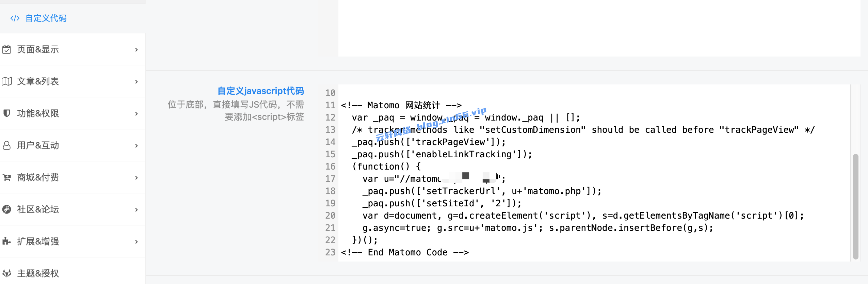Place cursor on the setSiteId code line
The height and width of the screenshot is (284, 868).
coord(442,203)
